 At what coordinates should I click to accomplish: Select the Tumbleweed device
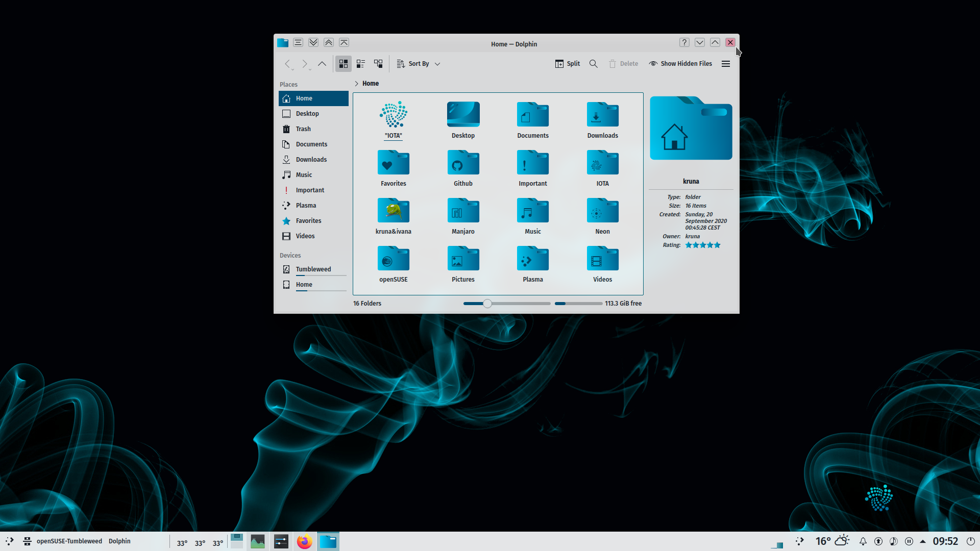click(x=313, y=269)
